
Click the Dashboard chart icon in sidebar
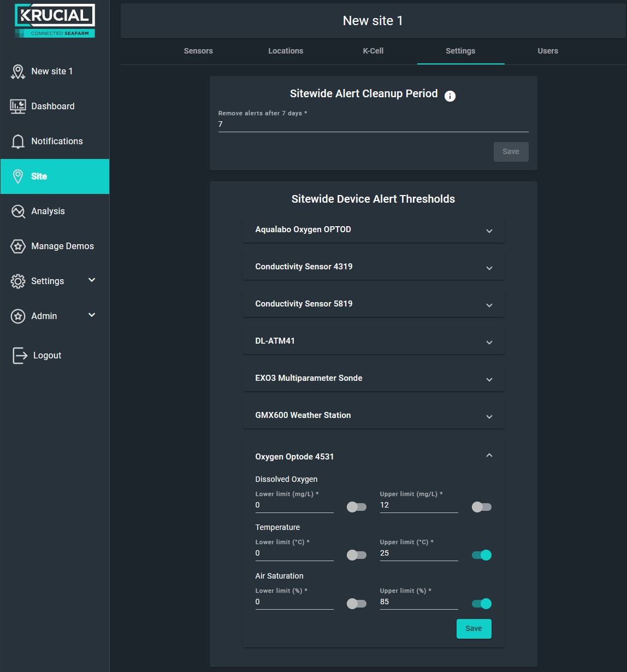coord(18,107)
